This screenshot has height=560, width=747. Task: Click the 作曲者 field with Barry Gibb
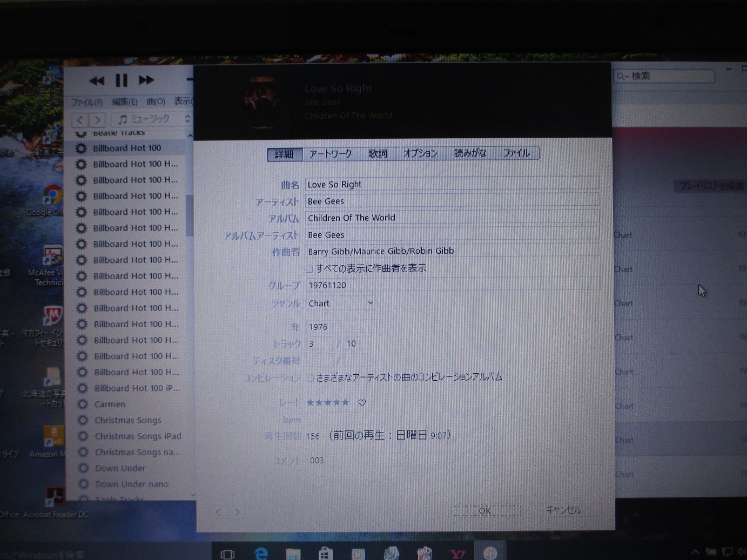pos(453,251)
